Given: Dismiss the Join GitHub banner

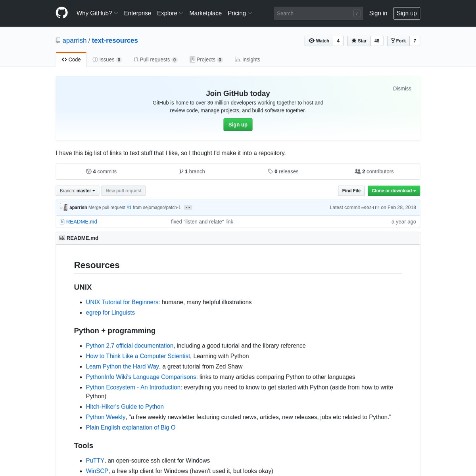Looking at the screenshot, I should tap(402, 88).
